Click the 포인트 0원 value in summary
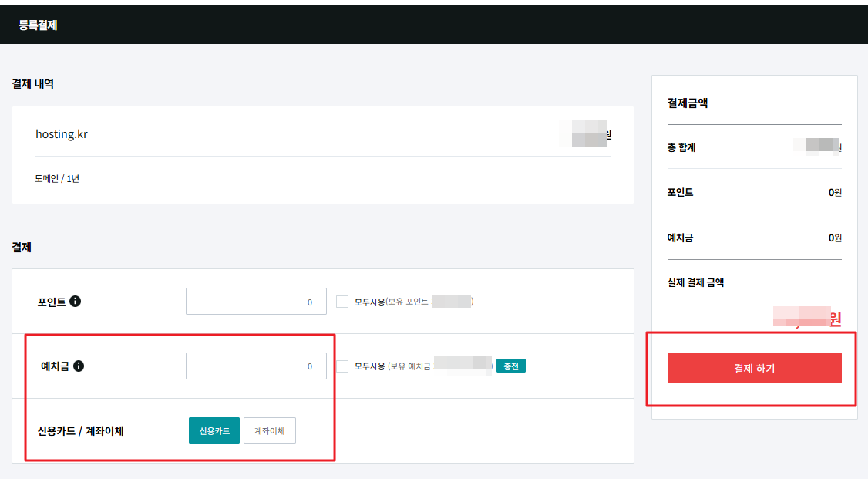 click(x=835, y=192)
